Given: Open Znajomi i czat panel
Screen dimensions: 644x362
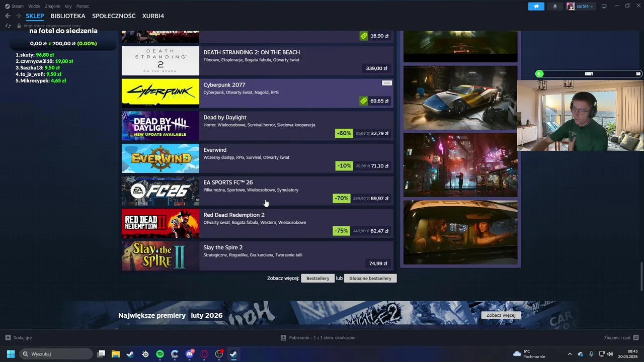Looking at the screenshot, I should (x=621, y=338).
